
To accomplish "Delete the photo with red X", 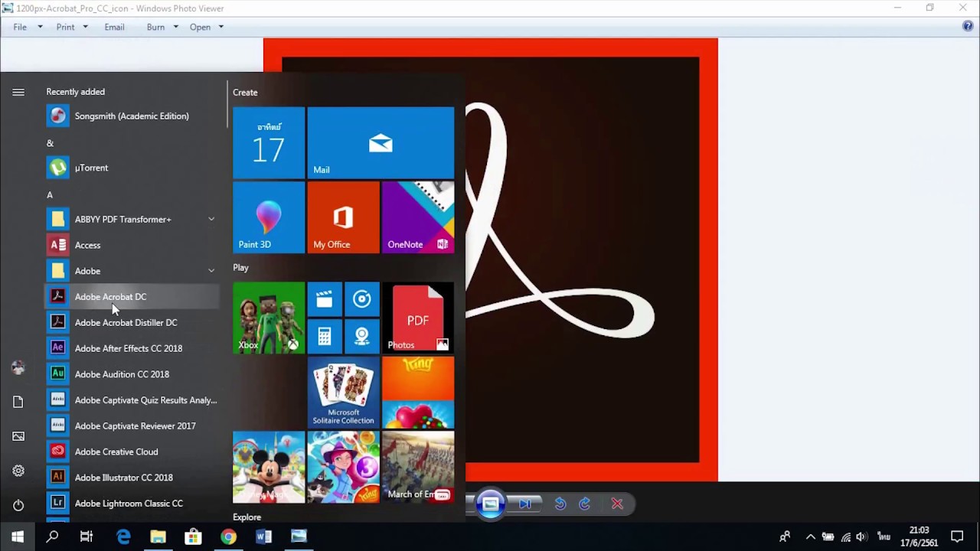I will pyautogui.click(x=617, y=504).
